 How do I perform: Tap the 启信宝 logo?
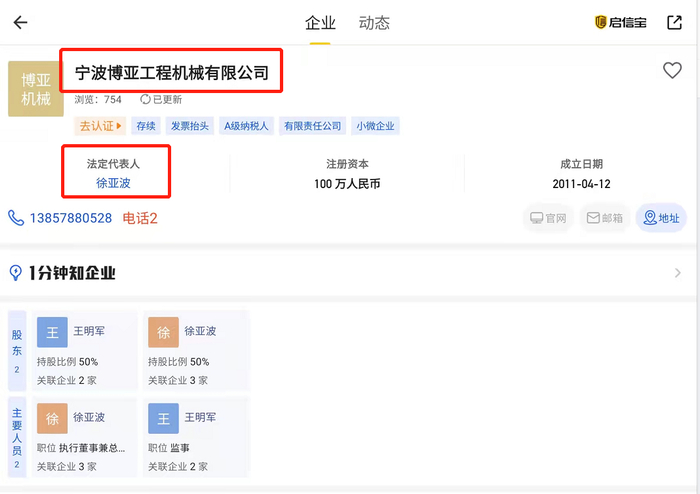pyautogui.click(x=621, y=22)
